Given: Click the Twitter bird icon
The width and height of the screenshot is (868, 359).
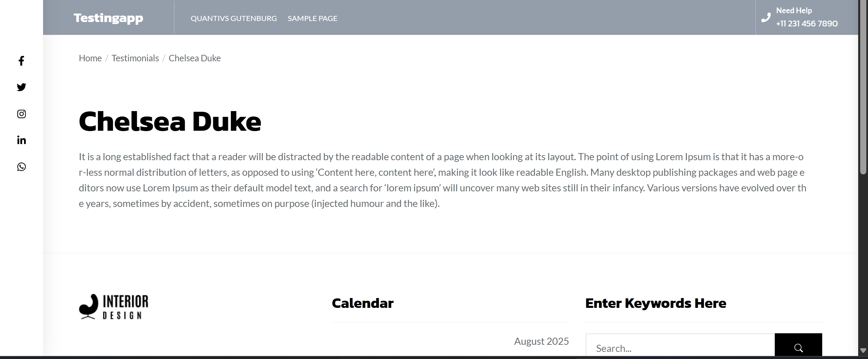Looking at the screenshot, I should [x=21, y=87].
